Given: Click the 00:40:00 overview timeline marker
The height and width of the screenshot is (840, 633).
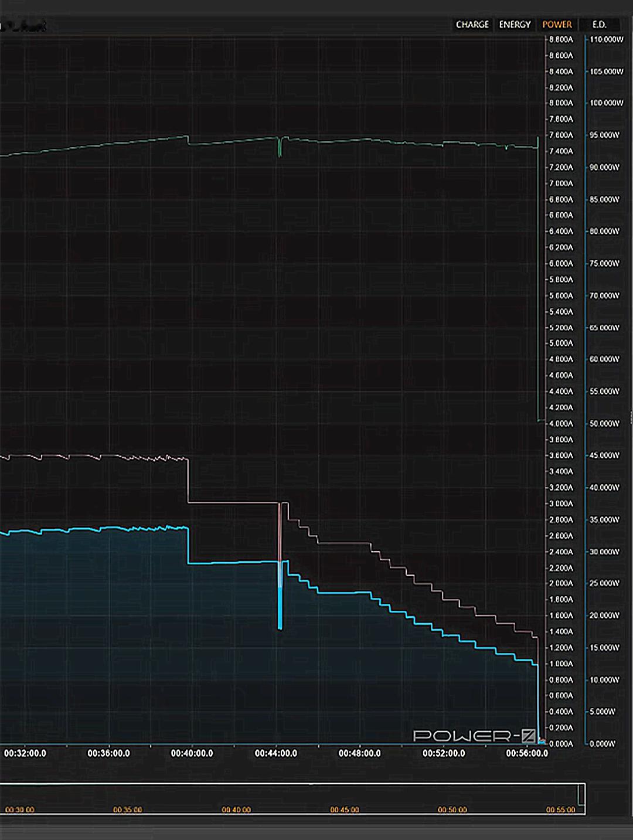Looking at the screenshot, I should pos(236,810).
